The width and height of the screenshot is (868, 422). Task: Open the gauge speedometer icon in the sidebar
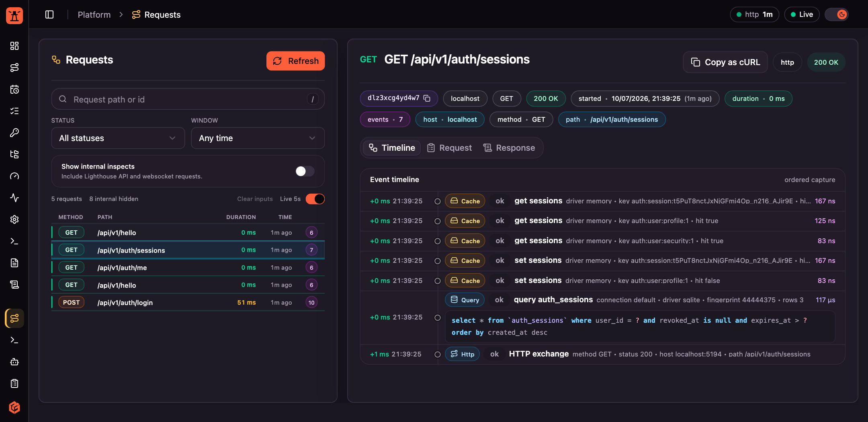pyautogui.click(x=14, y=176)
